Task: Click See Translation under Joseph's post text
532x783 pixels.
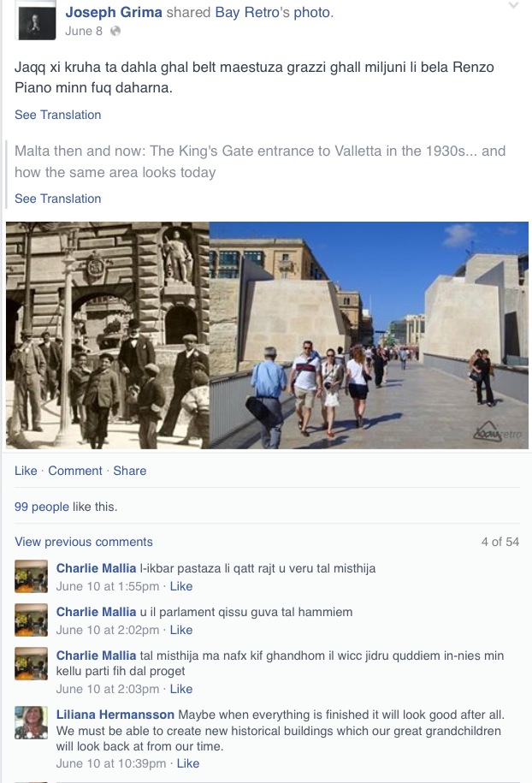Action: tap(58, 115)
